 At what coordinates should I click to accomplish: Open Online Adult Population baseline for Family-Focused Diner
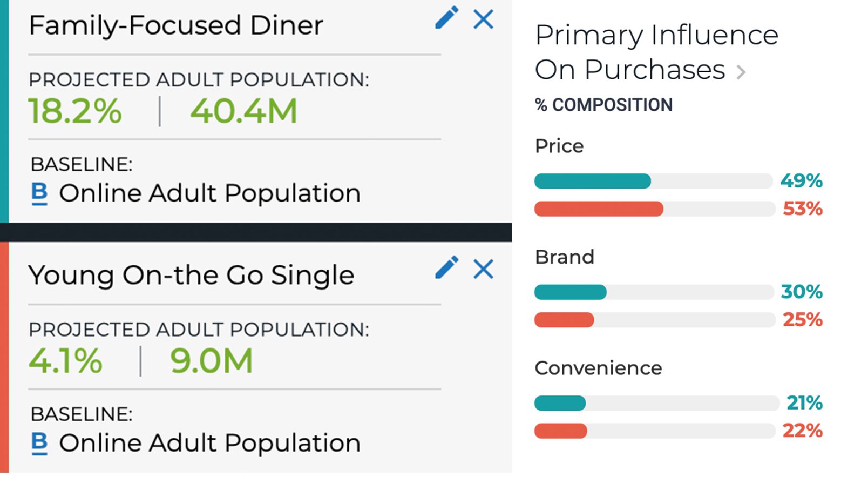click(x=209, y=193)
